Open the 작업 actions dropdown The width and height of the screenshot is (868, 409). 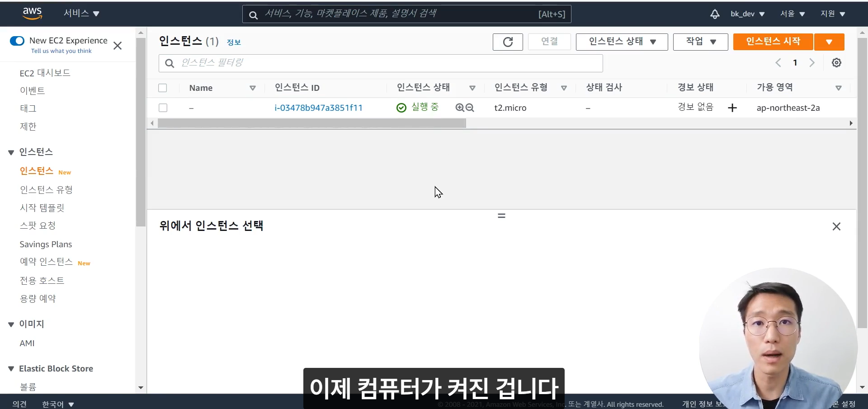pyautogui.click(x=700, y=42)
